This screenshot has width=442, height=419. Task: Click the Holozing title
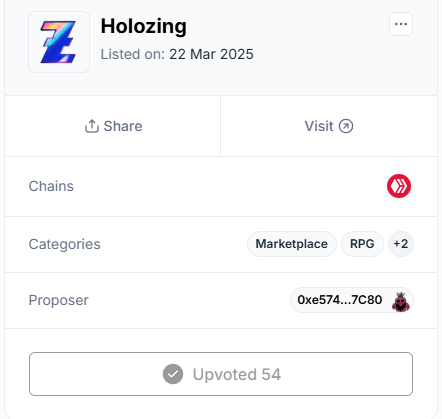pos(144,27)
